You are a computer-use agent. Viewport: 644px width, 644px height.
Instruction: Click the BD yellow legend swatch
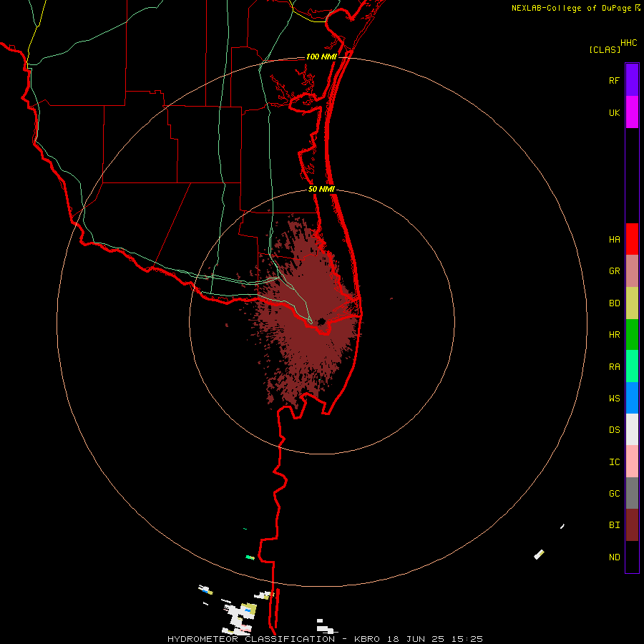click(632, 303)
